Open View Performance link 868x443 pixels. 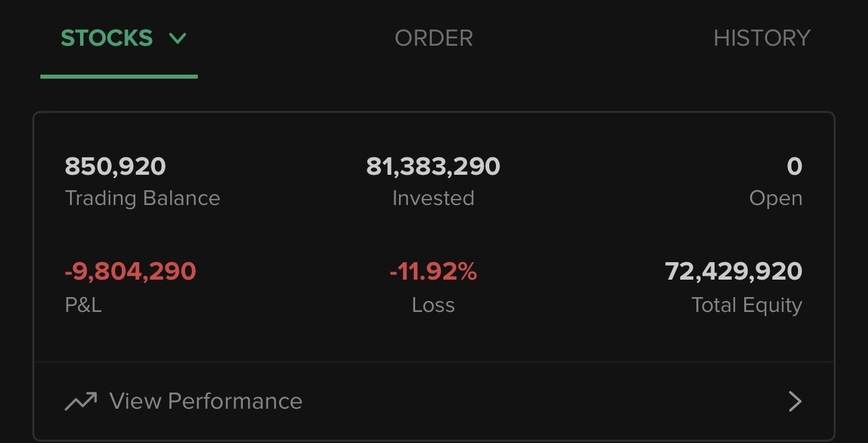point(205,401)
